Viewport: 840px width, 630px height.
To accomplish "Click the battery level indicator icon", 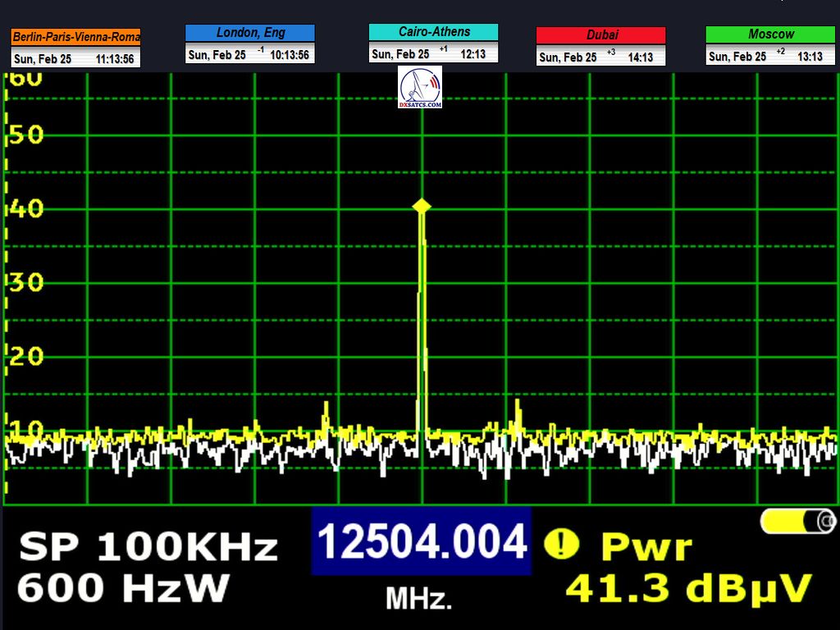I will tap(797, 521).
